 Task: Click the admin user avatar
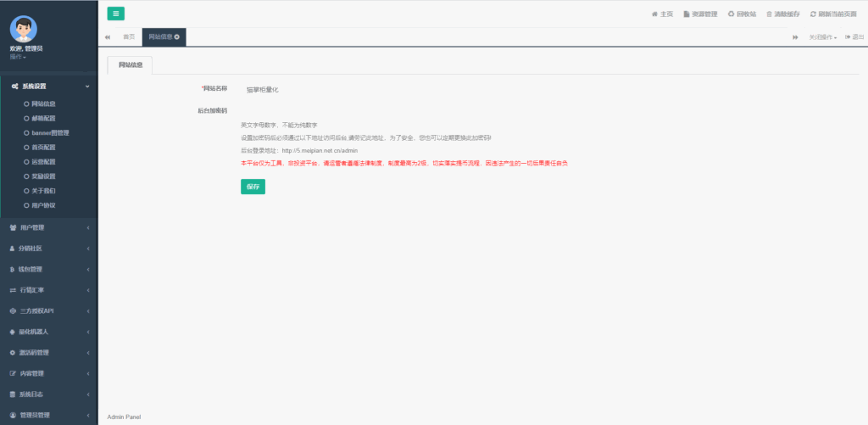24,28
